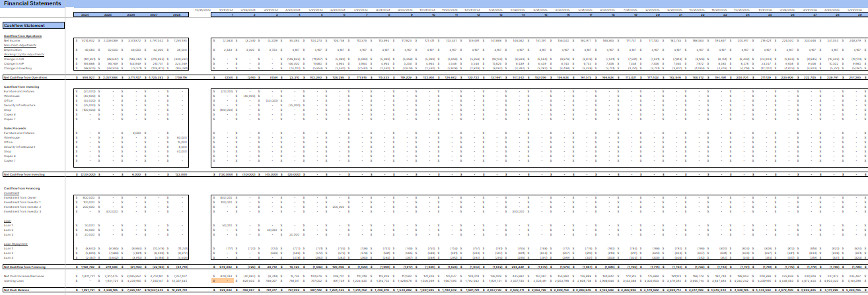This screenshot has height=295, width=868.
Task: Click 'Capex 7' under Cashflow from Investing
Action: tap(9, 119)
